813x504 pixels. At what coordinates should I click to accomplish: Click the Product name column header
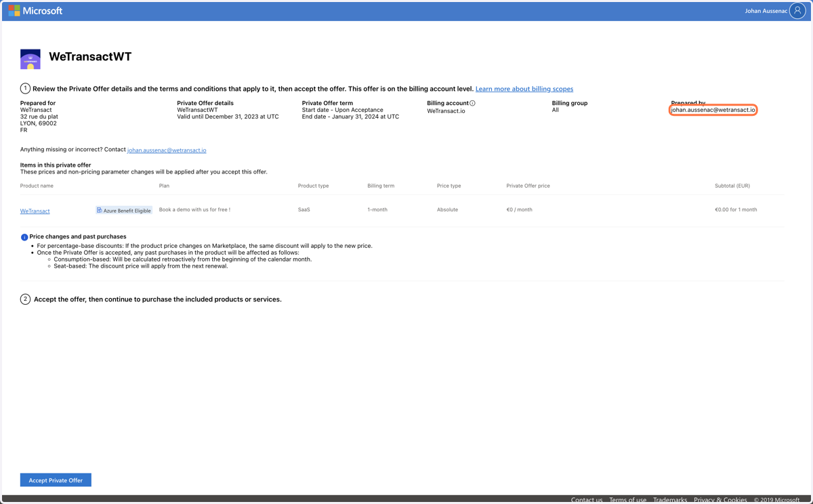tap(37, 186)
